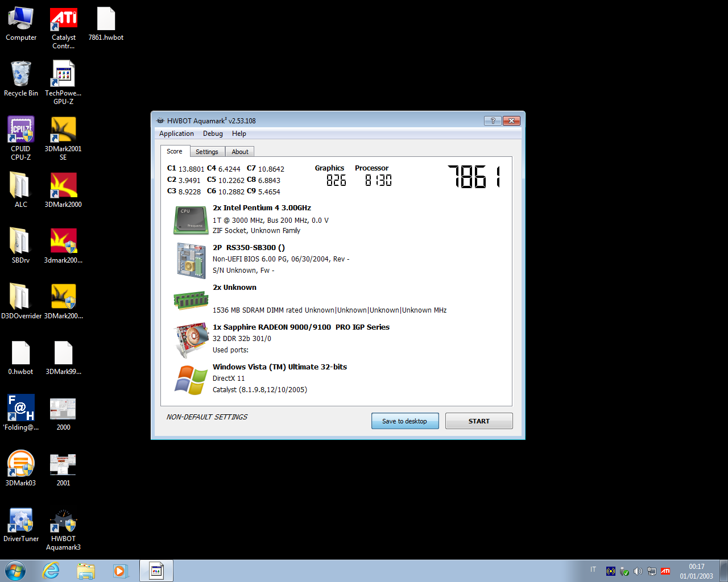Select the 7861.hwbot file on desktop
Viewport: 728px width, 582px height.
(x=106, y=24)
